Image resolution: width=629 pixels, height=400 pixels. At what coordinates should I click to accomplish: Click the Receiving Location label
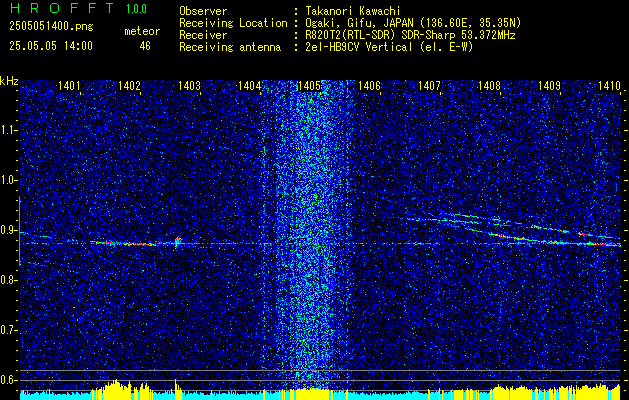pos(233,23)
